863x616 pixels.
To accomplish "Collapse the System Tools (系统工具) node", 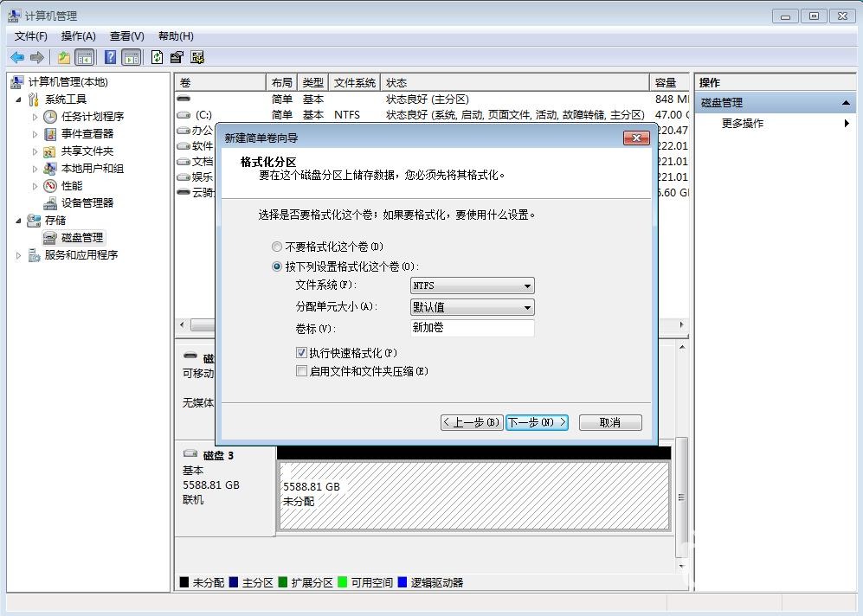I will 19,99.
